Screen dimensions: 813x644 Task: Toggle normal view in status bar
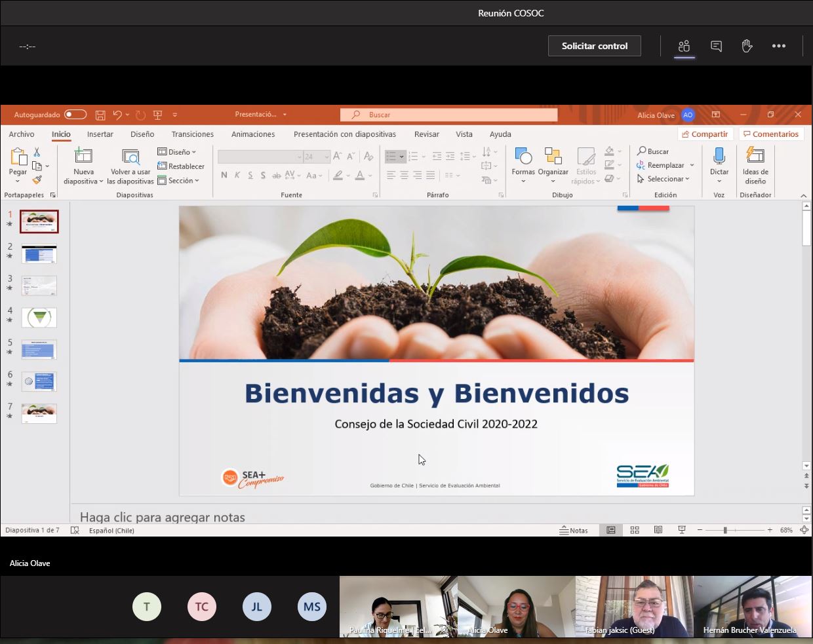[610, 530]
